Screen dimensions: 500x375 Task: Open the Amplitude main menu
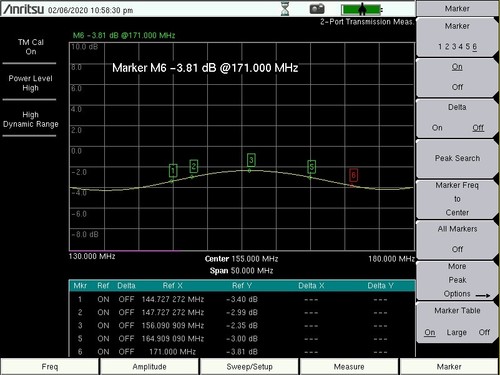click(x=149, y=367)
